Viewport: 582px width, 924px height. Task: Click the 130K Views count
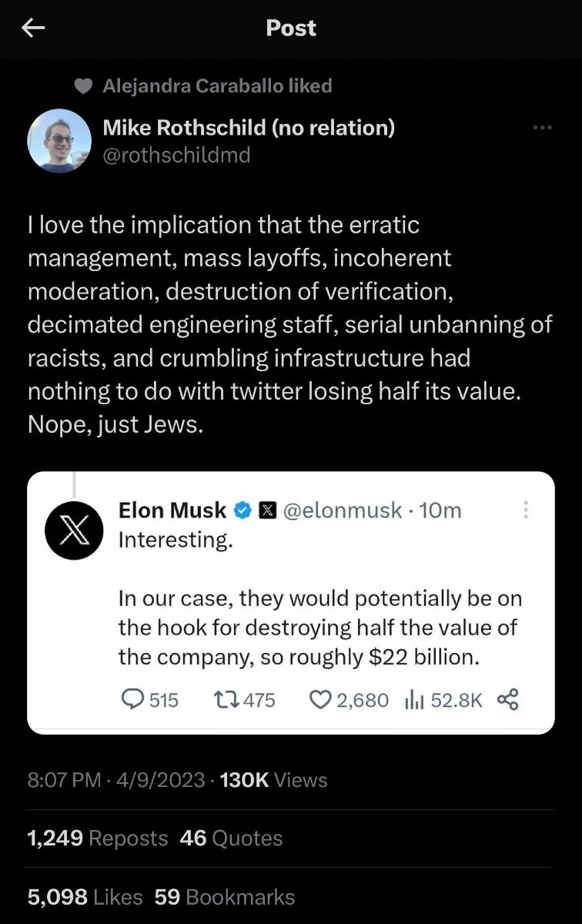tap(273, 780)
